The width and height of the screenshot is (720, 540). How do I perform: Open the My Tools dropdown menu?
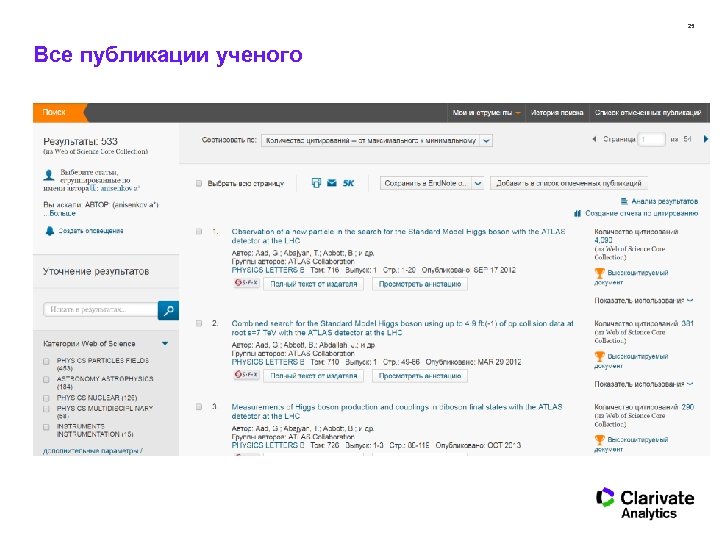coord(486,112)
